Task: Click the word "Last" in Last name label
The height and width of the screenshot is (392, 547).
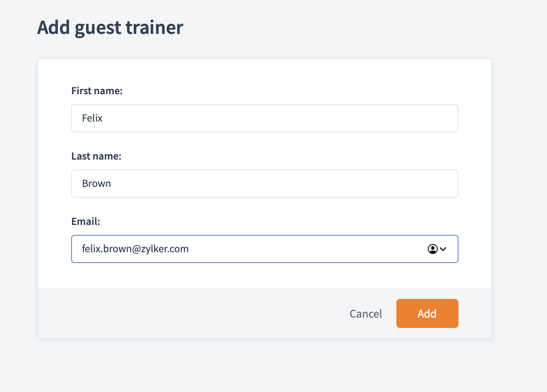Action: 80,156
